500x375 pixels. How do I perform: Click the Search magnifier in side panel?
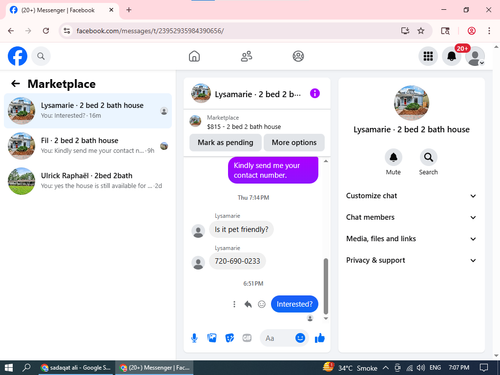428,157
